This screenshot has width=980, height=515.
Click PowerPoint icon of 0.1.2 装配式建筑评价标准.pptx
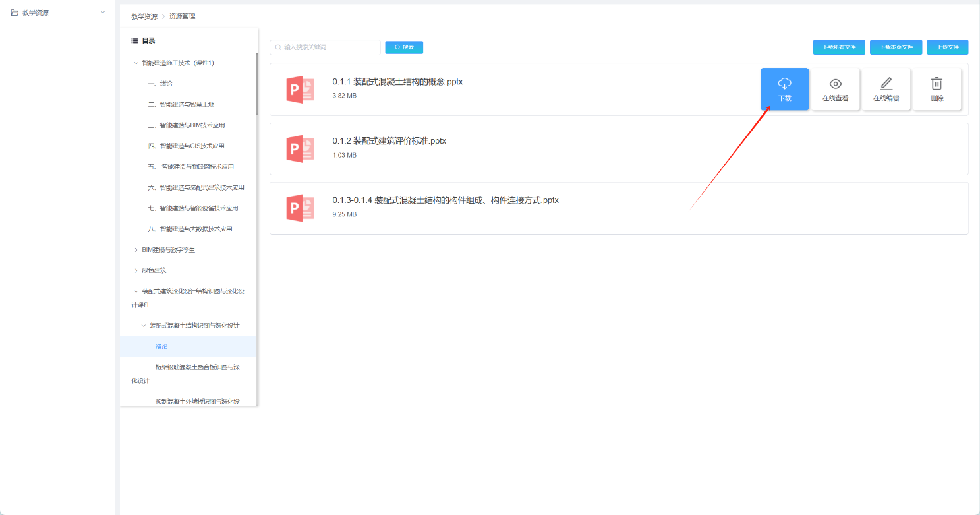(300, 149)
